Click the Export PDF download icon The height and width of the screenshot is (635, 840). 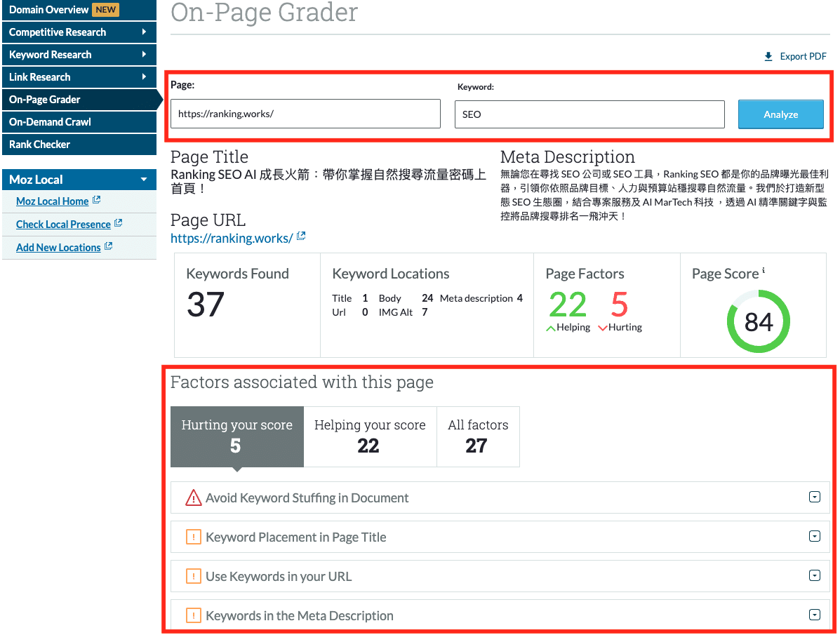768,57
